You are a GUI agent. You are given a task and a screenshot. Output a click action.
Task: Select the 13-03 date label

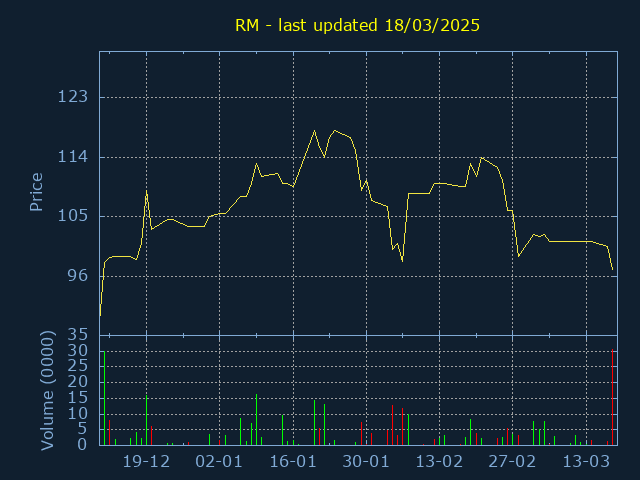click(586, 462)
